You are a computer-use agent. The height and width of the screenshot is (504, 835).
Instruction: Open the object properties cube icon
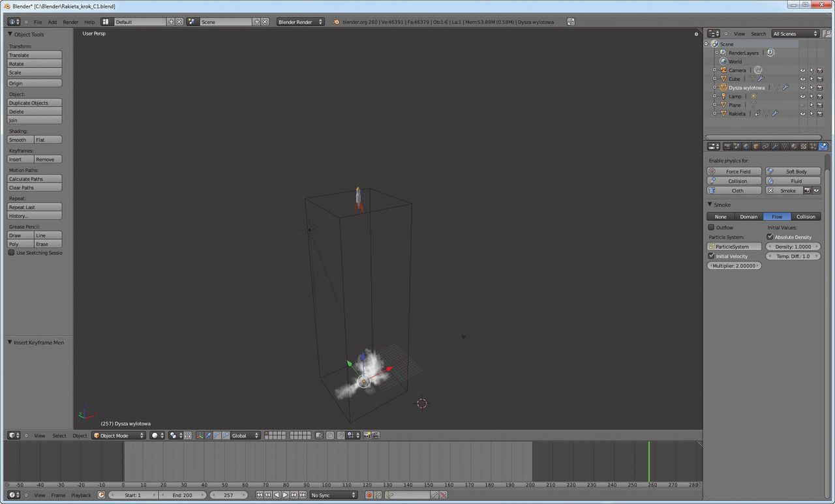pos(756,147)
